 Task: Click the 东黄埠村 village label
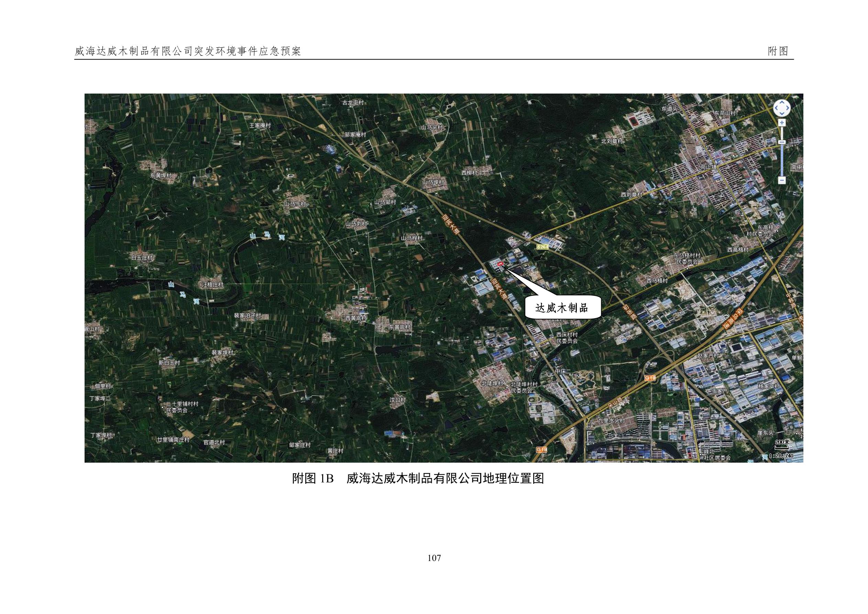161,175
